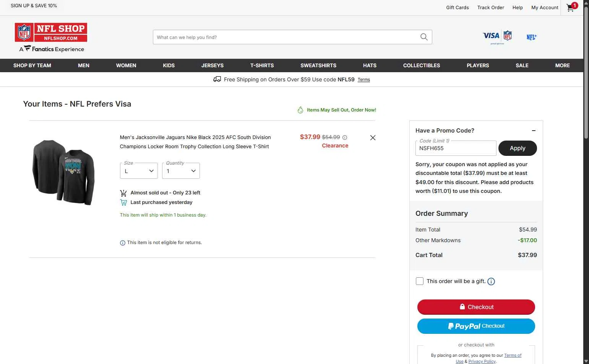Viewport: 589px width, 364px height.
Task: Click the Jaguars shirt product thumbnail
Action: click(63, 172)
